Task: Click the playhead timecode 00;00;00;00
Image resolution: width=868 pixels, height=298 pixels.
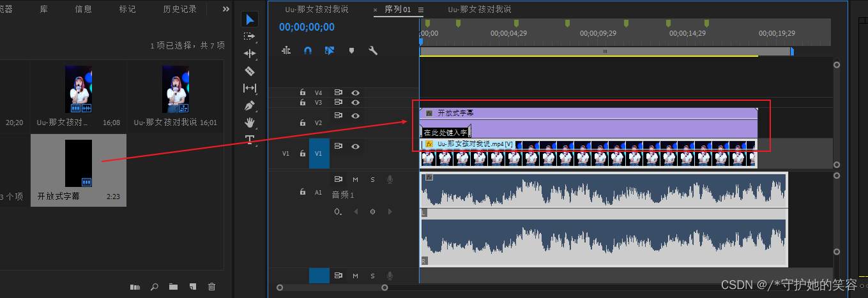Action: 307,27
